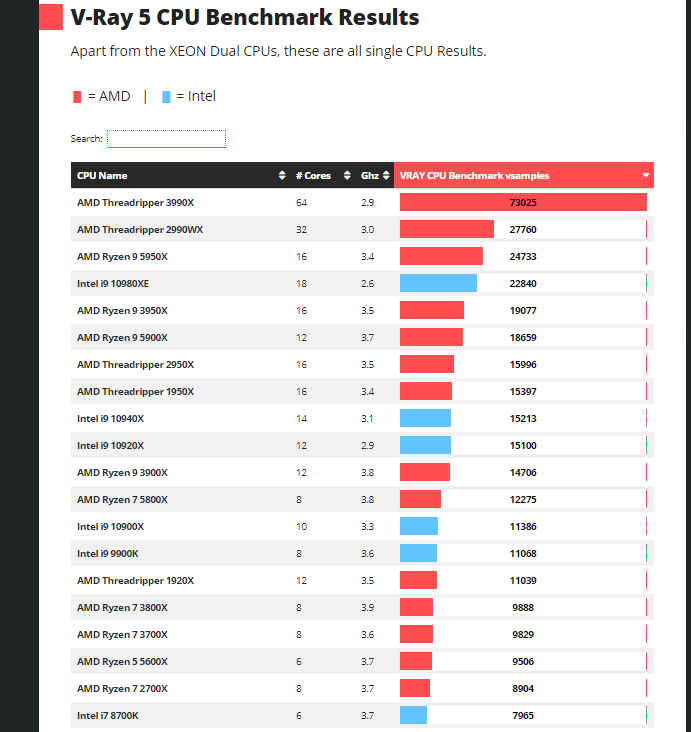This screenshot has width=691, height=732.
Task: Click the sort arrows beside CPU Name
Action: [282, 176]
